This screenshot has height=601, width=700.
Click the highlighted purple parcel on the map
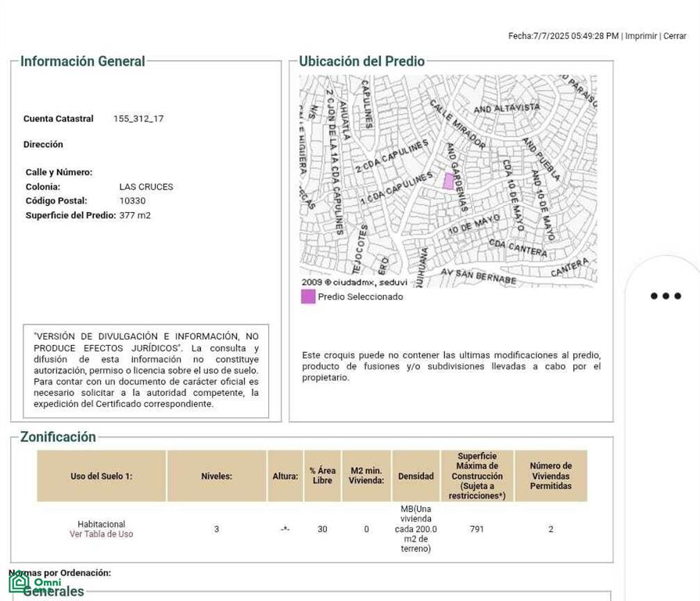448,182
